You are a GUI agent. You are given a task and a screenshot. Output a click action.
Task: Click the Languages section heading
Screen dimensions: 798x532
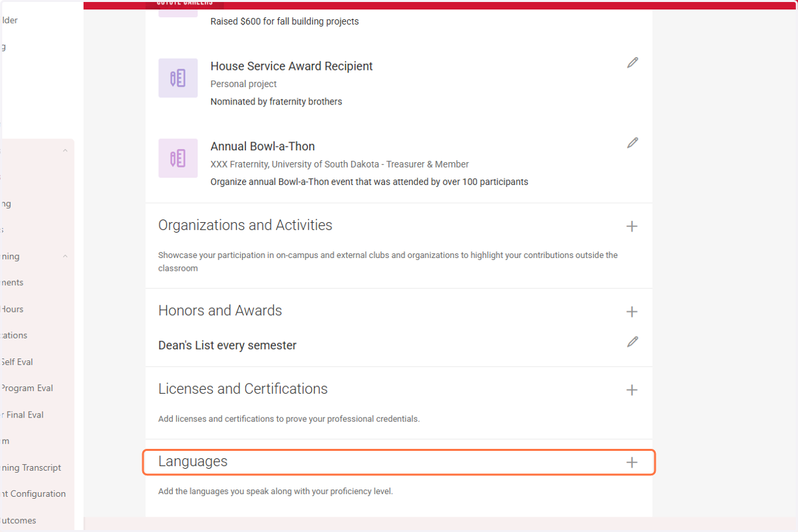(x=193, y=462)
